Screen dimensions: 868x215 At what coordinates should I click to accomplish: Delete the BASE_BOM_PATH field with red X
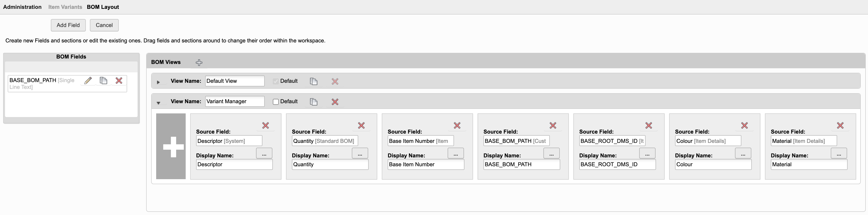(119, 81)
